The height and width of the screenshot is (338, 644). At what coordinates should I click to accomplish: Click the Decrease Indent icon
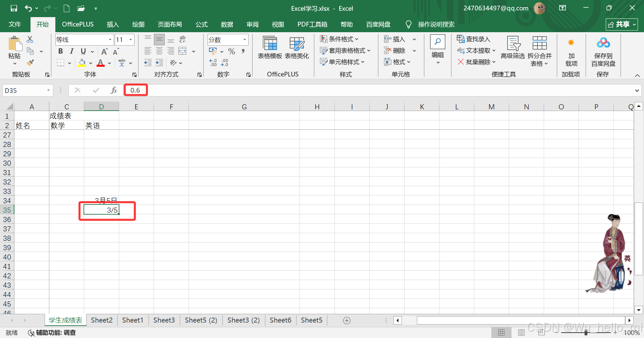[148, 63]
